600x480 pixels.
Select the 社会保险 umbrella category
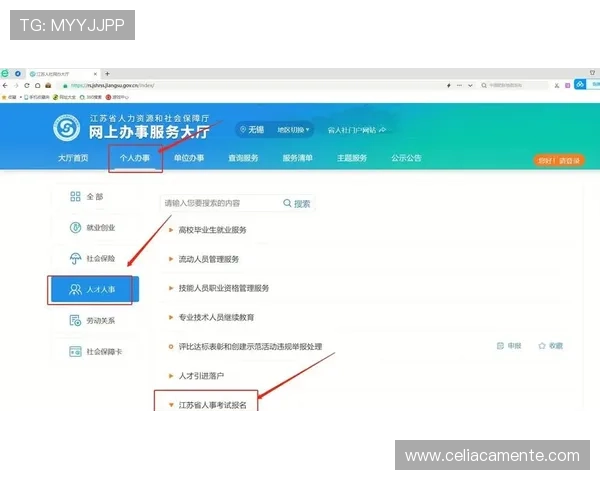(x=95, y=259)
